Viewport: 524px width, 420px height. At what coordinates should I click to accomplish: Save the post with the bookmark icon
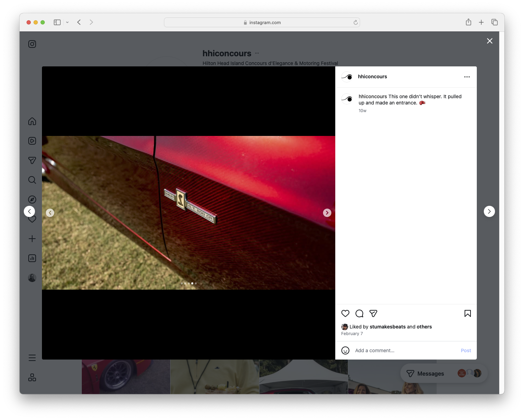(468, 313)
